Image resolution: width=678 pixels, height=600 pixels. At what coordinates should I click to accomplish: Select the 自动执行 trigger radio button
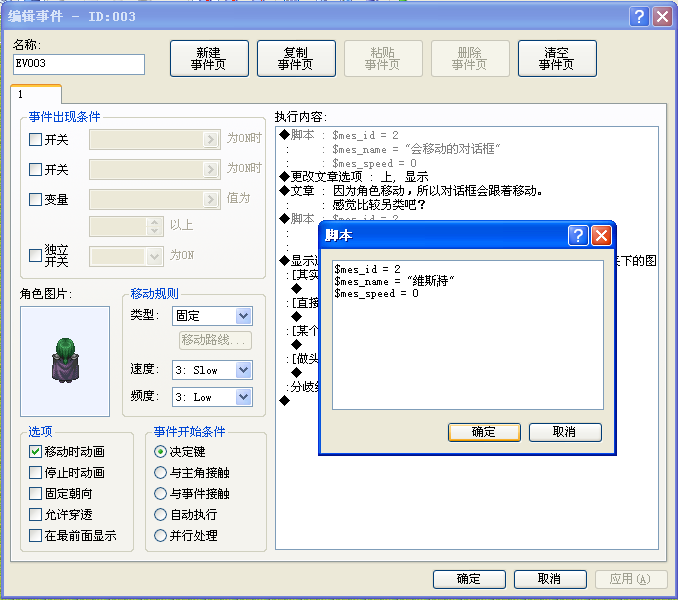point(160,514)
